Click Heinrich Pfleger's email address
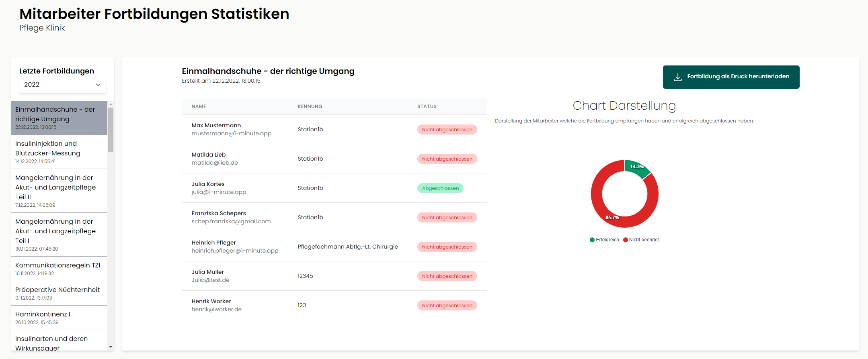Image resolution: width=868 pixels, height=359 pixels. coord(235,251)
